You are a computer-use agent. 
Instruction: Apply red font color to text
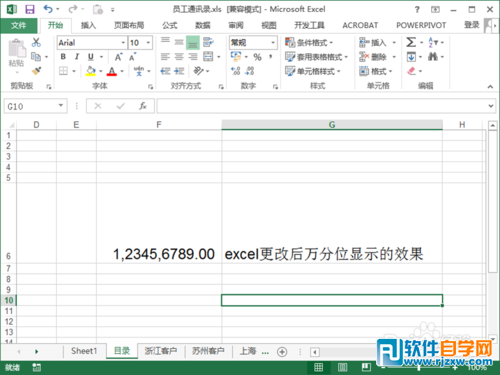click(x=112, y=71)
